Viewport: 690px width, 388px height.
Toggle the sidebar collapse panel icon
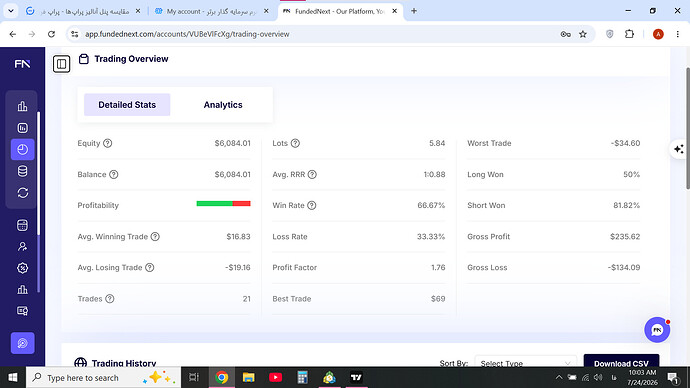[x=62, y=64]
